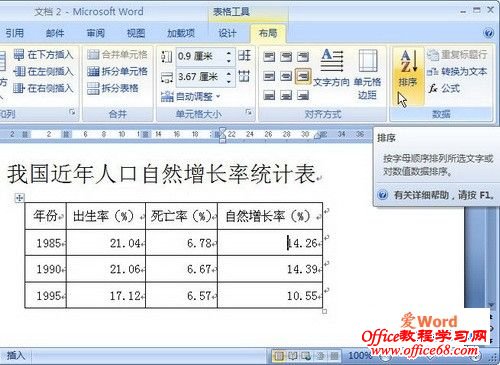
Task: Select the Layout (布局) tab
Action: (268, 33)
